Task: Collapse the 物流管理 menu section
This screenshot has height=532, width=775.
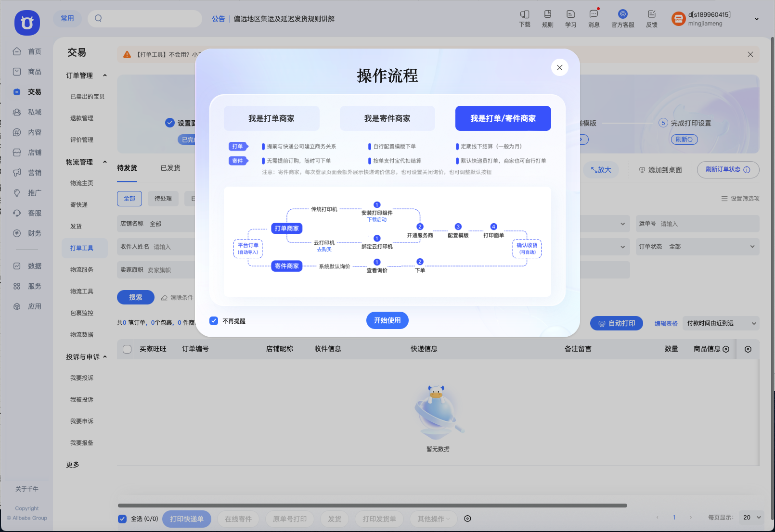Action: point(105,162)
